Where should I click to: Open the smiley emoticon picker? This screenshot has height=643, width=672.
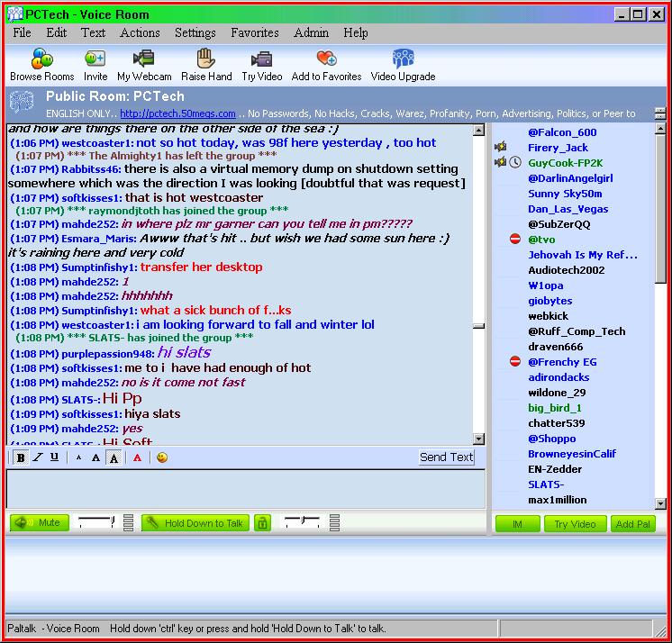click(x=162, y=457)
